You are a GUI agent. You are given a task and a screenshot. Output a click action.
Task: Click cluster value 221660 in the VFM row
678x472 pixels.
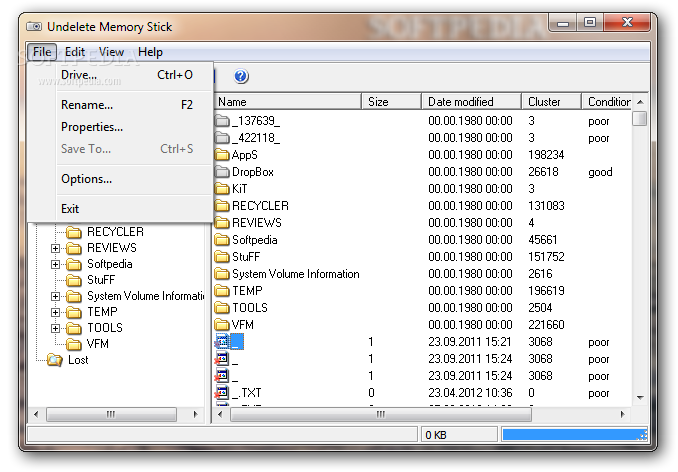(x=546, y=325)
